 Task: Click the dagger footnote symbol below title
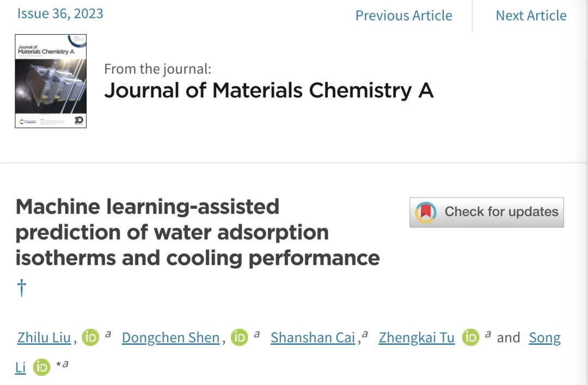pos(22,288)
